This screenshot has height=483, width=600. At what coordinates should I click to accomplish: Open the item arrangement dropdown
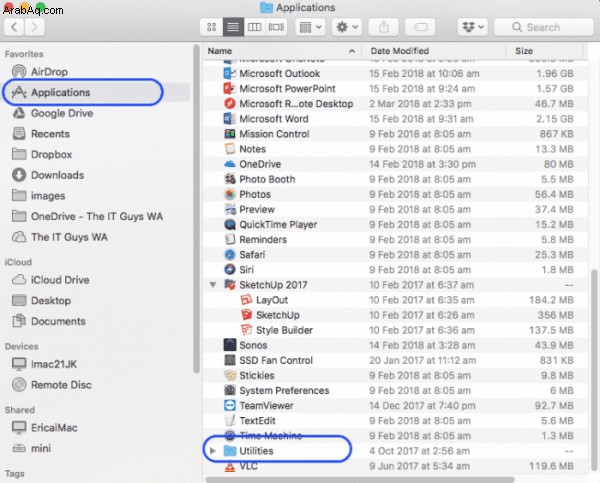pos(310,27)
